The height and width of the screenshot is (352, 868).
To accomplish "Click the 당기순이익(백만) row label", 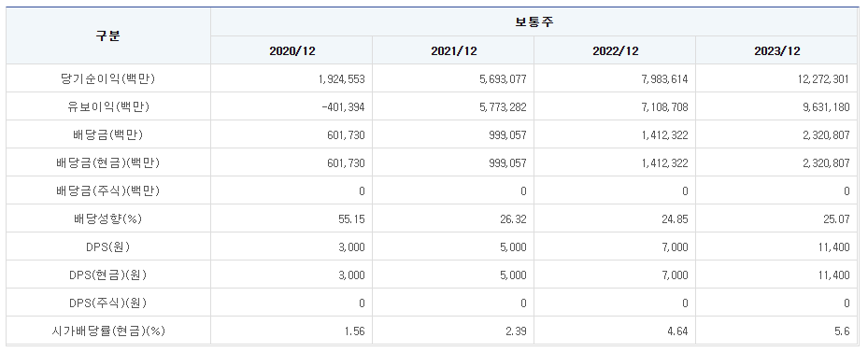I will (108, 79).
